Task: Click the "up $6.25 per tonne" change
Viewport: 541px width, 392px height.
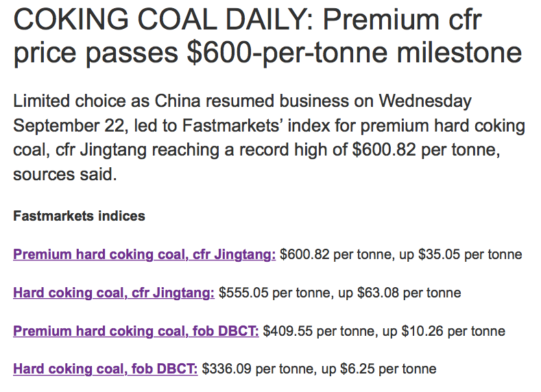Action: tap(379, 369)
